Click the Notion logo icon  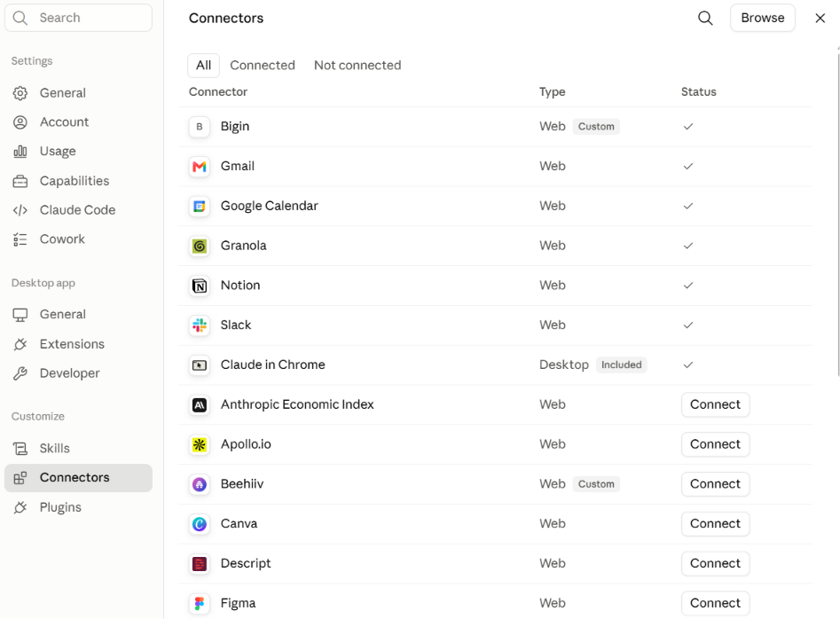click(200, 286)
